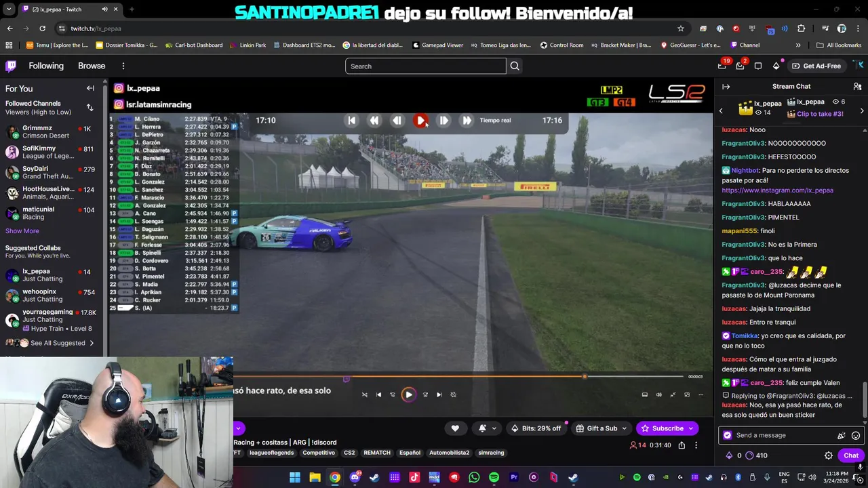Bookmark this page with the star

pyautogui.click(x=681, y=28)
